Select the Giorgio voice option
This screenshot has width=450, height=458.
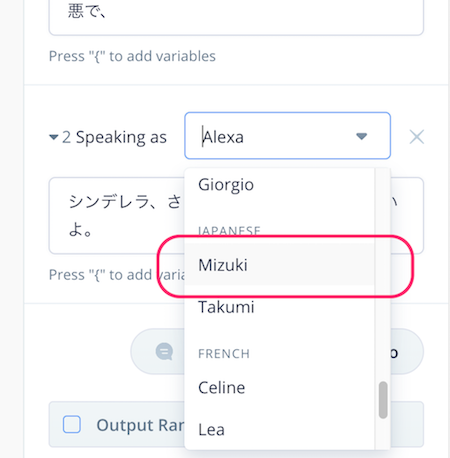tap(279, 184)
